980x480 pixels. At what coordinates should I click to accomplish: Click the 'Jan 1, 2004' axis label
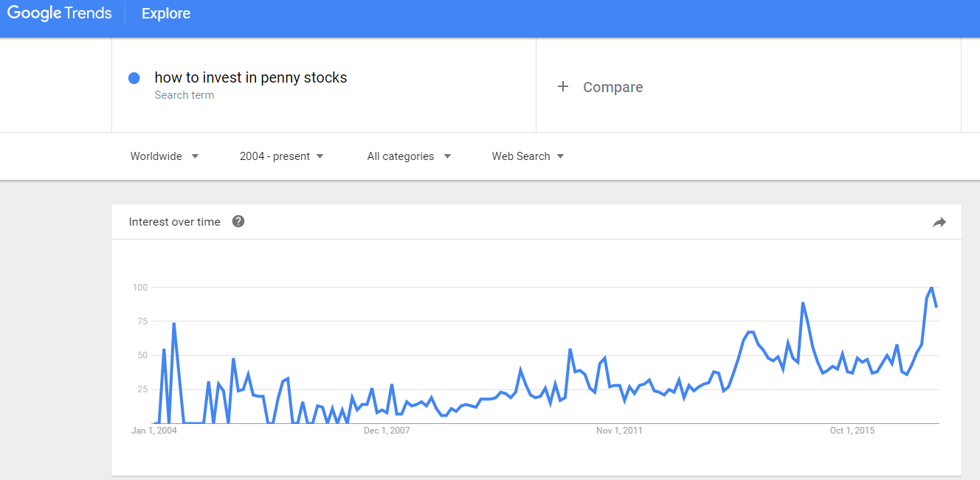(x=154, y=431)
